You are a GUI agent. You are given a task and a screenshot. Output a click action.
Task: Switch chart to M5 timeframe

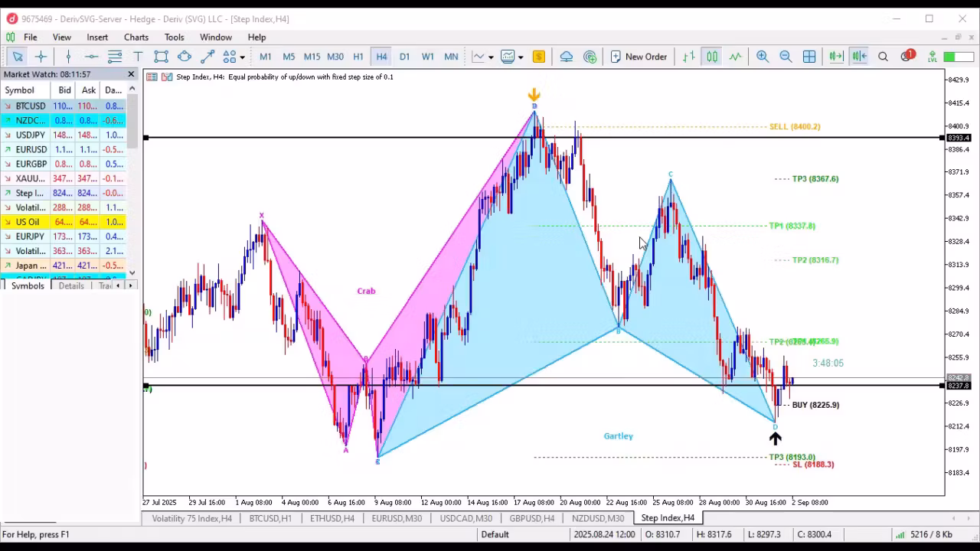click(x=289, y=57)
